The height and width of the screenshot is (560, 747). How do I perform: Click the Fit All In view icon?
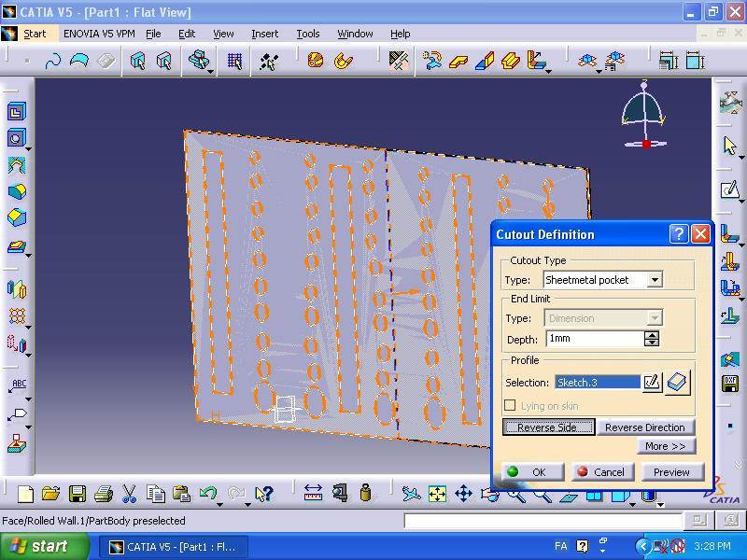[x=436, y=494]
